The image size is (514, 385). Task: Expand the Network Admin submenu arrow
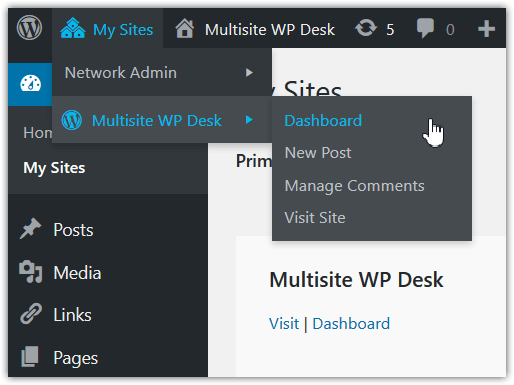pos(249,72)
